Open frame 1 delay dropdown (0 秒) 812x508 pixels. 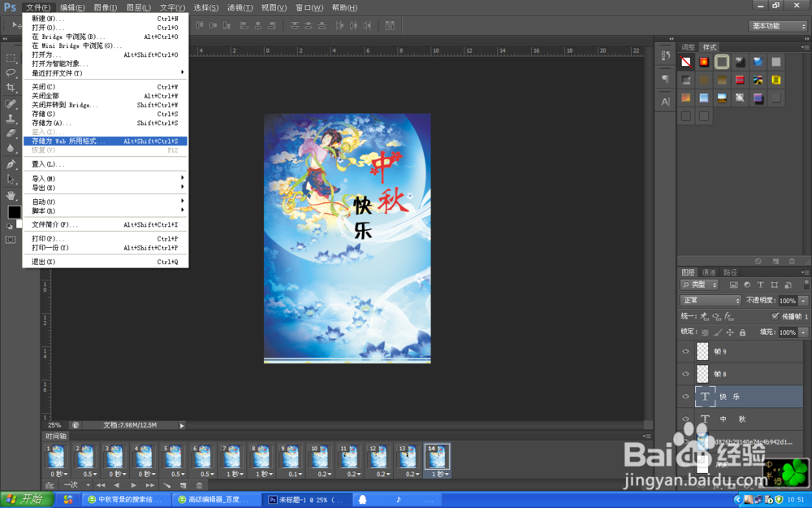point(59,474)
